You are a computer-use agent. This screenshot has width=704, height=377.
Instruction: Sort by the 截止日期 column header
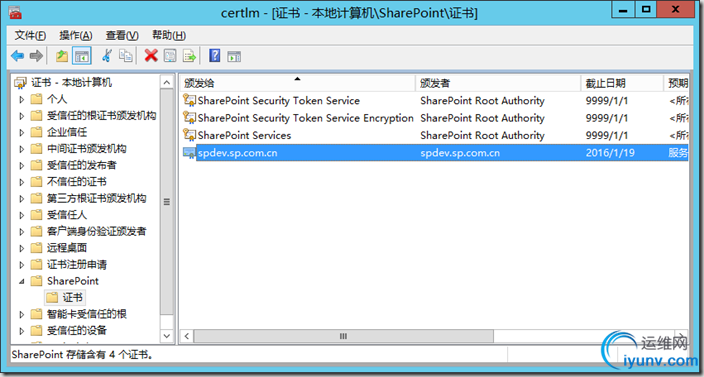pyautogui.click(x=622, y=83)
